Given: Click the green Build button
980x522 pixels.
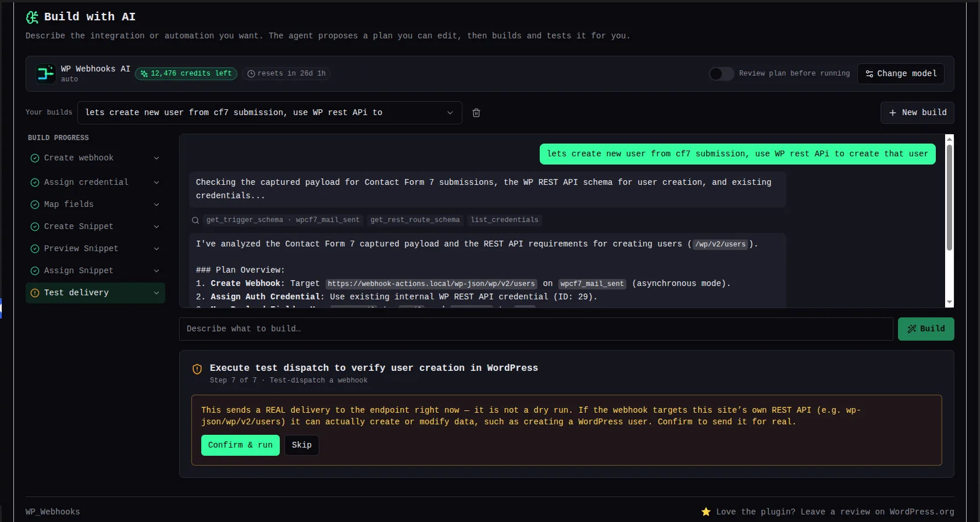Looking at the screenshot, I should (926, 329).
